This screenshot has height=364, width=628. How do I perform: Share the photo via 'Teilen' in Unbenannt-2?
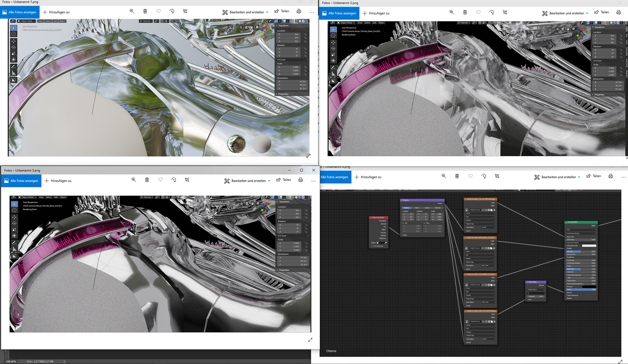[x=602, y=12]
